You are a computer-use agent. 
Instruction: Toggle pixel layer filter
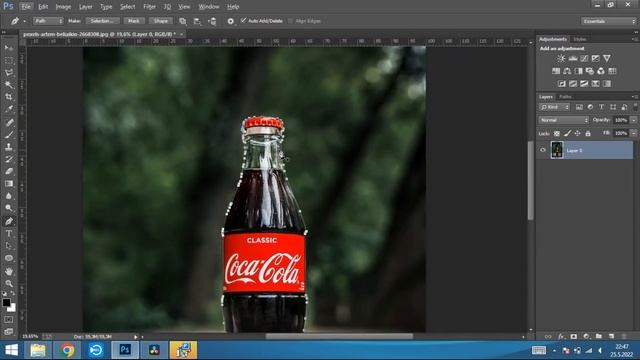point(579,107)
